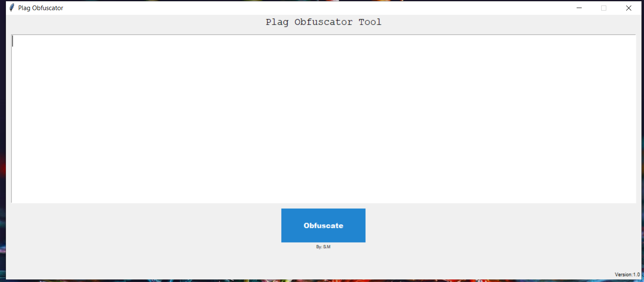Click the Python feather icon in the title bar
The width and height of the screenshot is (644, 282).
pos(11,7)
